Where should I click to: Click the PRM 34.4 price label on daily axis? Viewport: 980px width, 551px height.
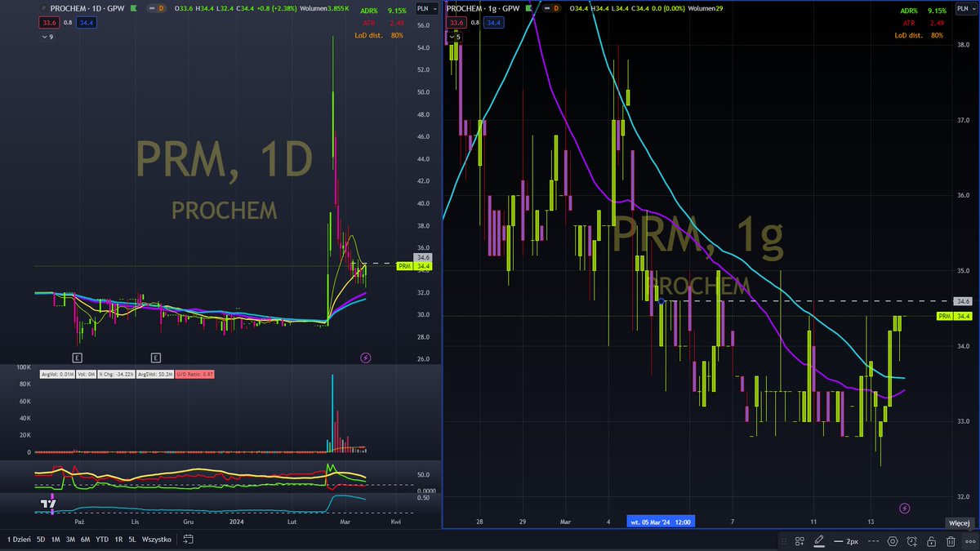(x=415, y=266)
